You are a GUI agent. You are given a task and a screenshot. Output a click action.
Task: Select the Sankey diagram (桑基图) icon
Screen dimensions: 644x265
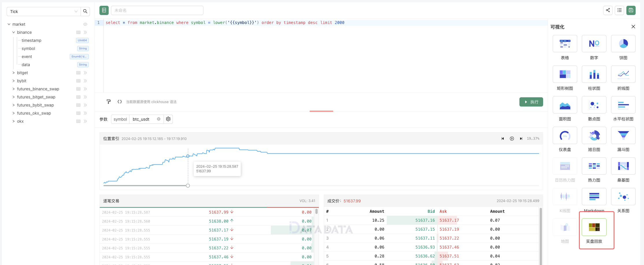coord(623,166)
